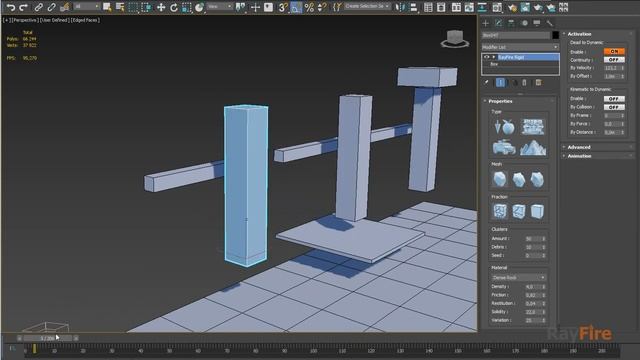Click the Select and Place tool icon
This screenshot has width=640, height=360.
199,7
